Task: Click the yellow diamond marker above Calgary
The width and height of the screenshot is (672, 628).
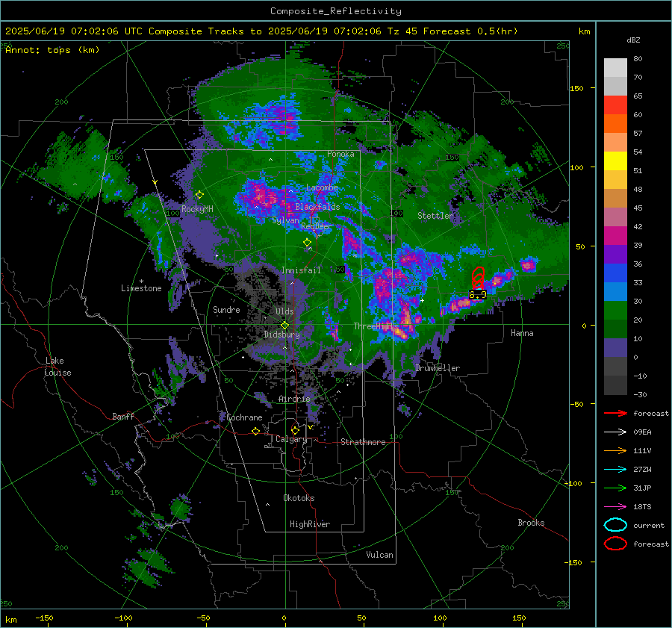Action: coord(295,430)
